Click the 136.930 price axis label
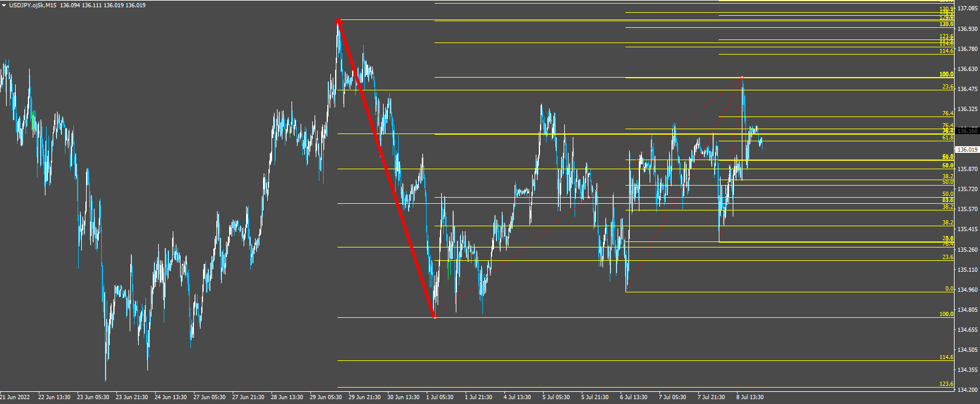The image size is (980, 404). click(967, 29)
